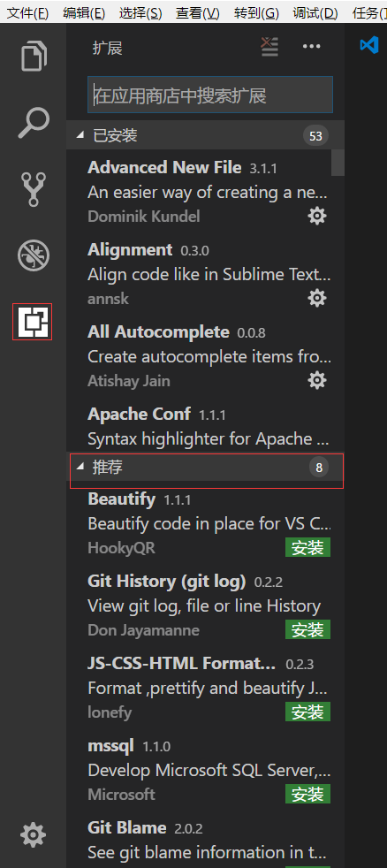Open the Manage gear in activity bar
This screenshot has width=387, height=868.
coord(33,834)
